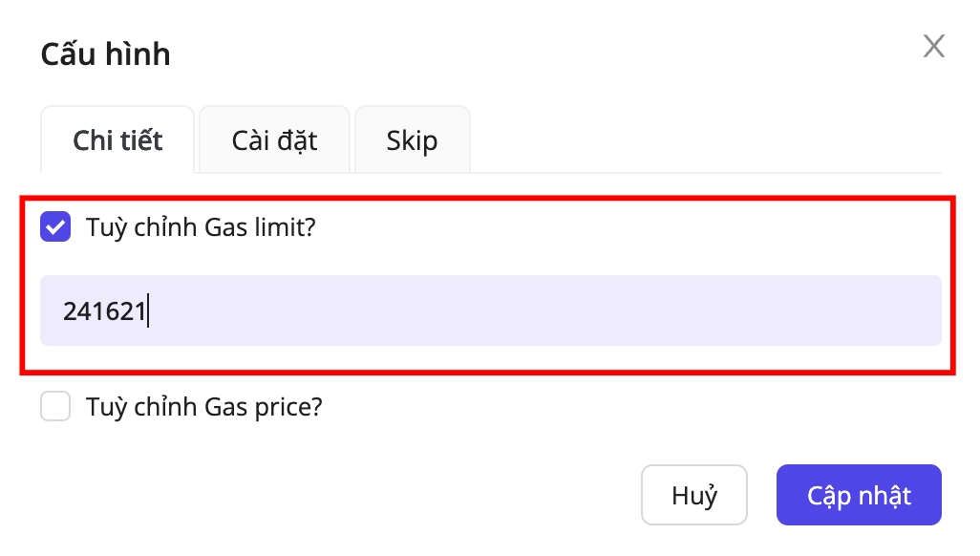Uncheck the Tuỳ chỉnh Gas limit checkbox
This screenshot has width=980, height=556.
pos(55,227)
